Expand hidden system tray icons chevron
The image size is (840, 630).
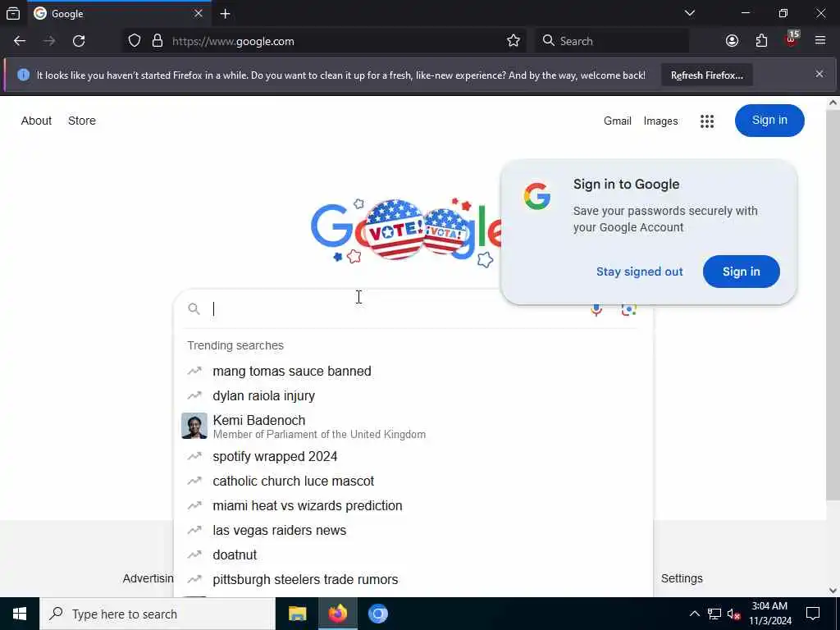click(x=694, y=614)
